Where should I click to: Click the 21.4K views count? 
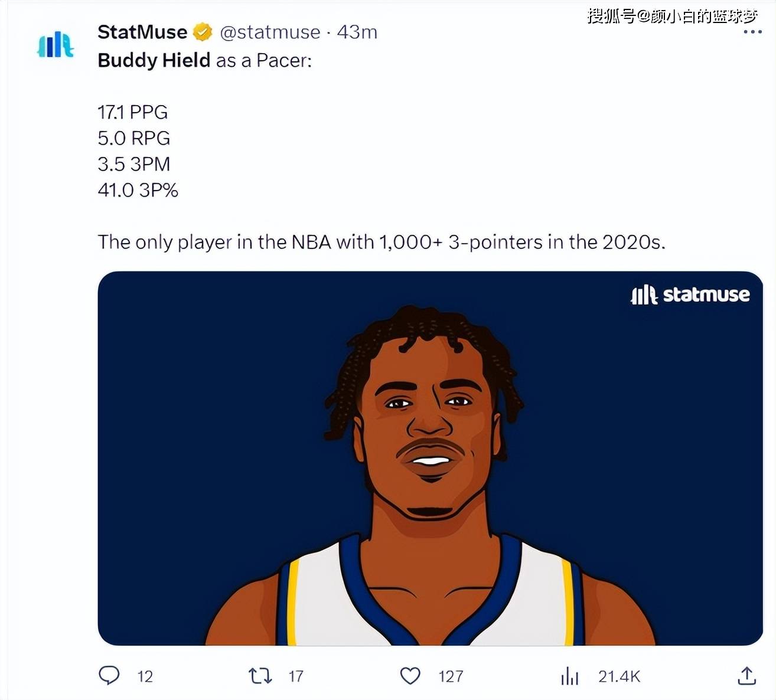point(619,676)
